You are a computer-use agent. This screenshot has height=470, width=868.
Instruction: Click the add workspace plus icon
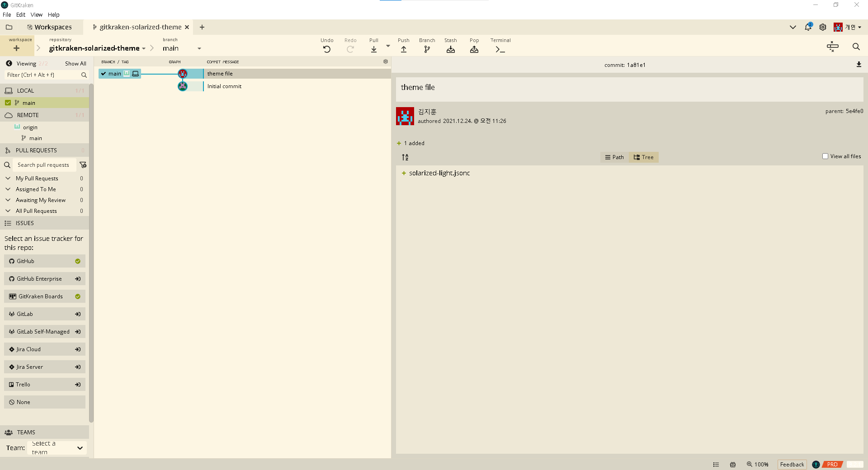[x=17, y=48]
